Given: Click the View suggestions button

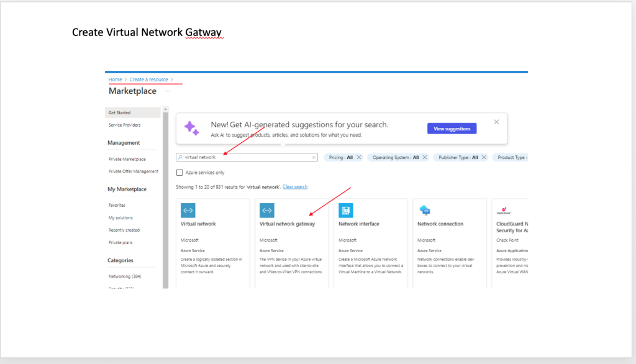Looking at the screenshot, I should click(452, 129).
